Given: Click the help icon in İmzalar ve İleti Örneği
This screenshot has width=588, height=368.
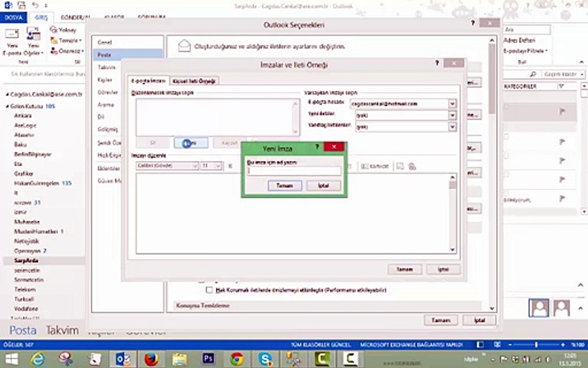Looking at the screenshot, I should [437, 63].
